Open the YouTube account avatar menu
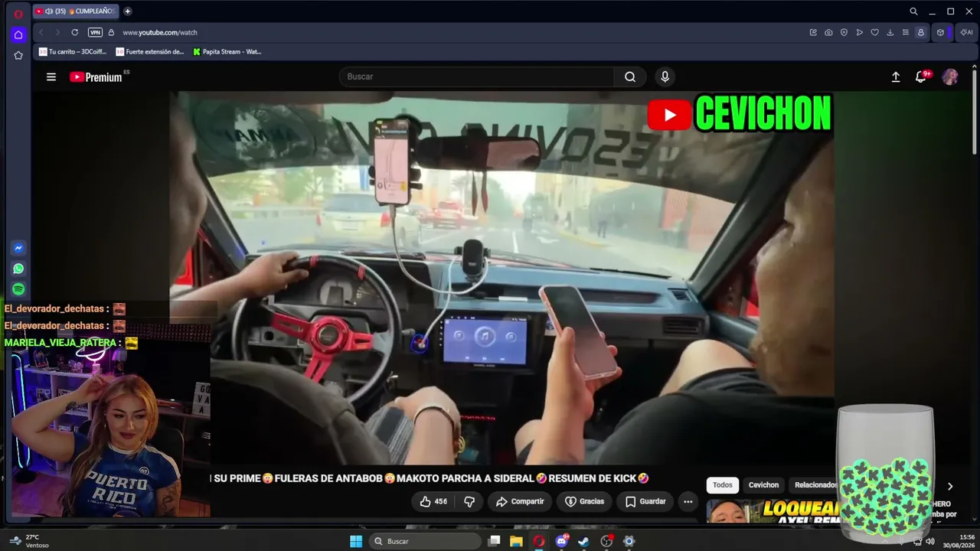This screenshot has width=980, height=551. (950, 77)
